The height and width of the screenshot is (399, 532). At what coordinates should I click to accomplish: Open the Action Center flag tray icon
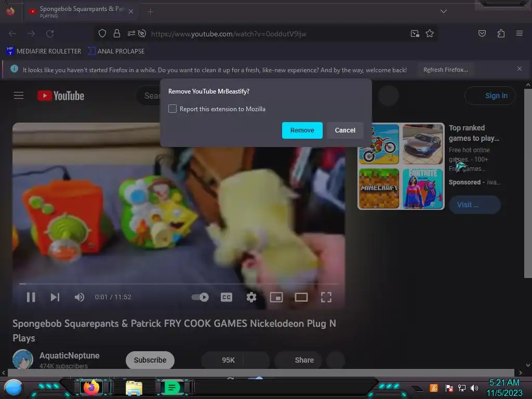pyautogui.click(x=449, y=388)
